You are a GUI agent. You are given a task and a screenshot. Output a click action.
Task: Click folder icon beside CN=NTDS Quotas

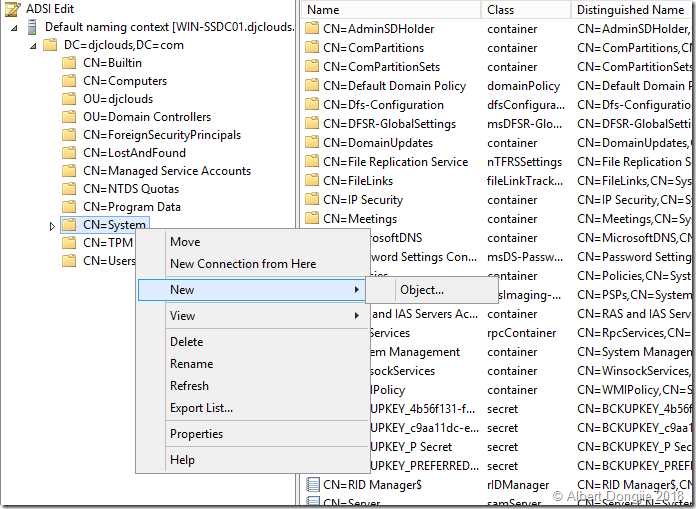69,189
